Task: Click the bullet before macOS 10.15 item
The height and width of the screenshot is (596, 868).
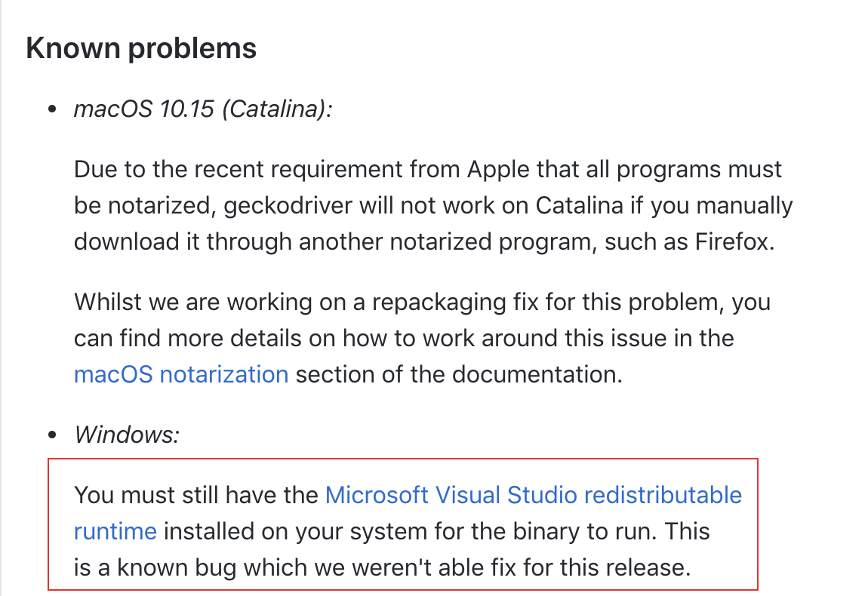Action: tap(53, 109)
